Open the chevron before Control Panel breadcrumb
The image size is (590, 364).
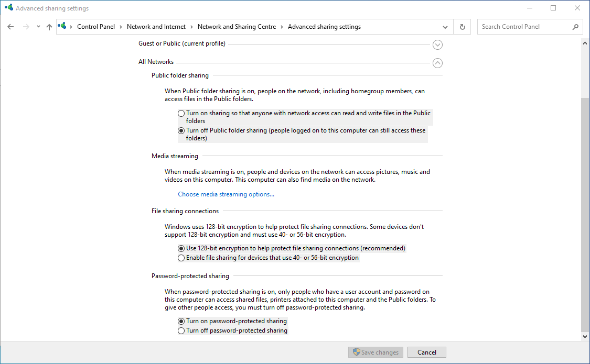[x=71, y=27]
